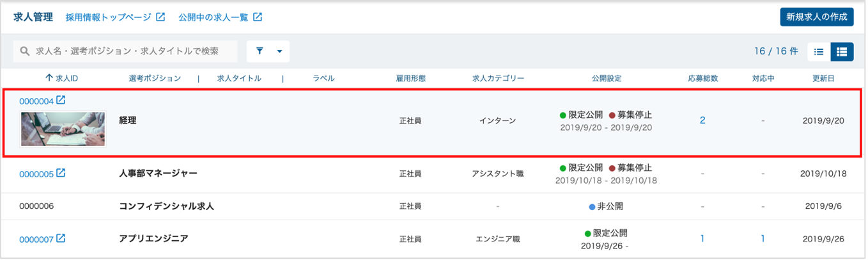868x260 pixels.
Task: Sort by the 更新日 column header
Action: click(x=825, y=78)
